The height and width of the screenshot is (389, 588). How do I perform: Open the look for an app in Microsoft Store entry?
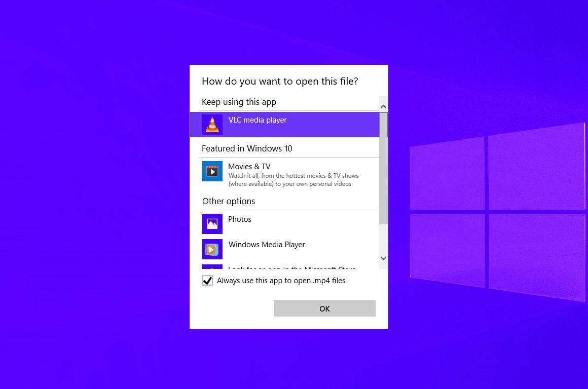pyautogui.click(x=292, y=267)
